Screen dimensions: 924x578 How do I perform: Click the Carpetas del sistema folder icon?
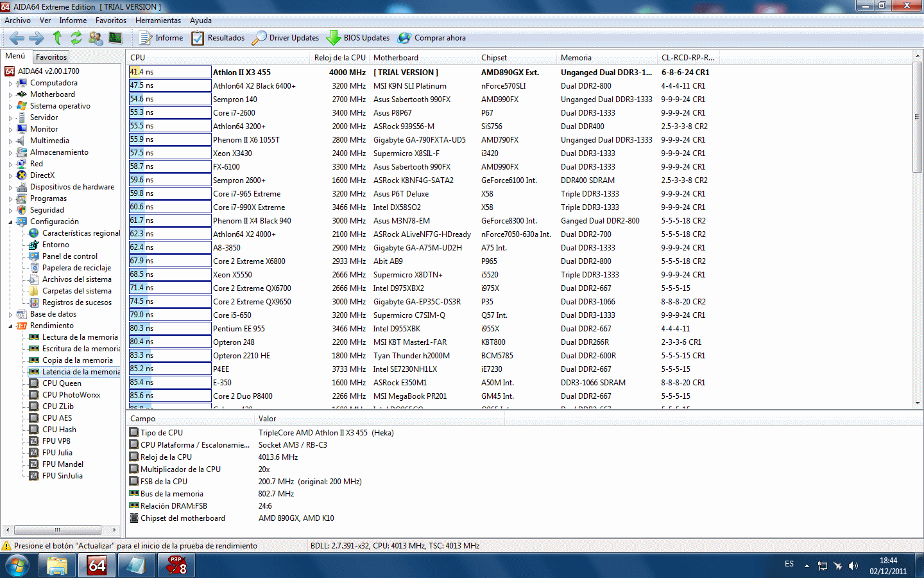pyautogui.click(x=34, y=291)
